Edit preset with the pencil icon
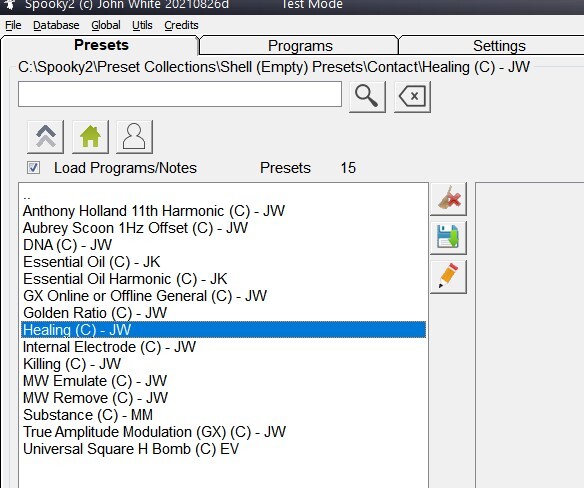The width and height of the screenshot is (584, 488). 448,277
